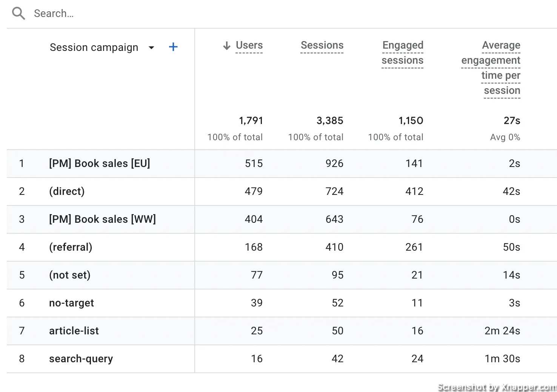Screen dimensions: 557x392
Task: Click engagement time 0s
Action: 515,219
